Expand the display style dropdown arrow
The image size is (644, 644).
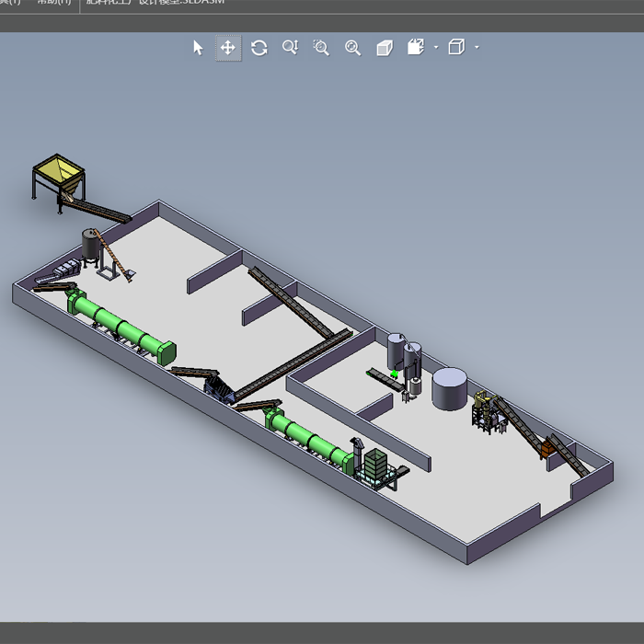pos(477,48)
